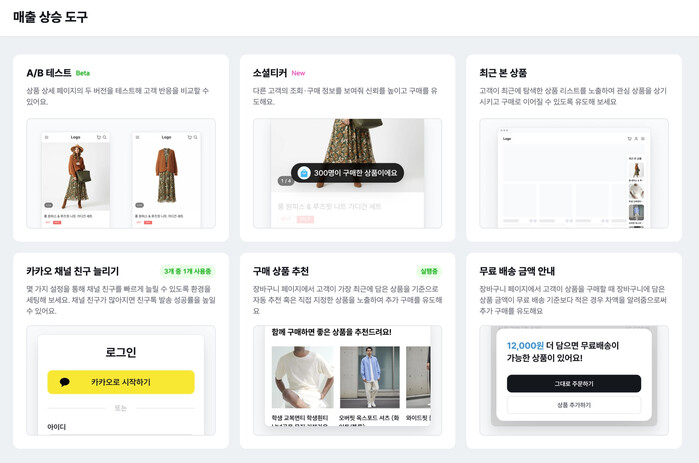Open the 무료 배송 금액 안내 card title
699x463 pixels.
[x=517, y=271]
